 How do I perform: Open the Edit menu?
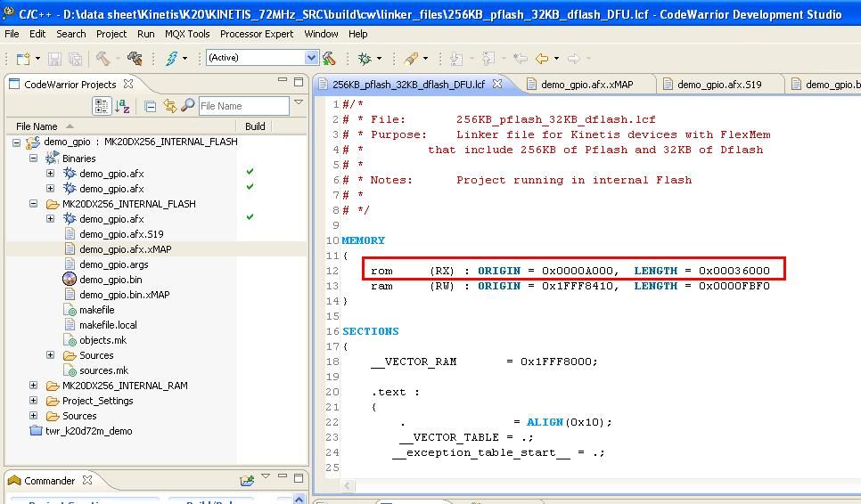click(x=37, y=34)
